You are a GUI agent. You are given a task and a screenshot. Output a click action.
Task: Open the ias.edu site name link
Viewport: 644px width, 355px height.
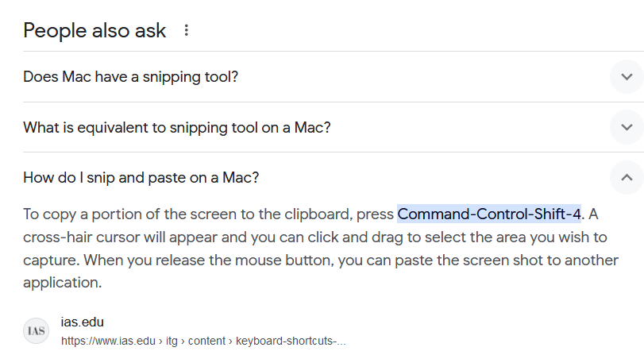point(83,322)
